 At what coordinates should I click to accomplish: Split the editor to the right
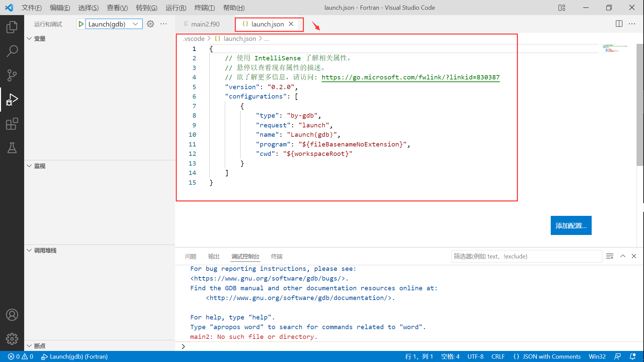(619, 24)
